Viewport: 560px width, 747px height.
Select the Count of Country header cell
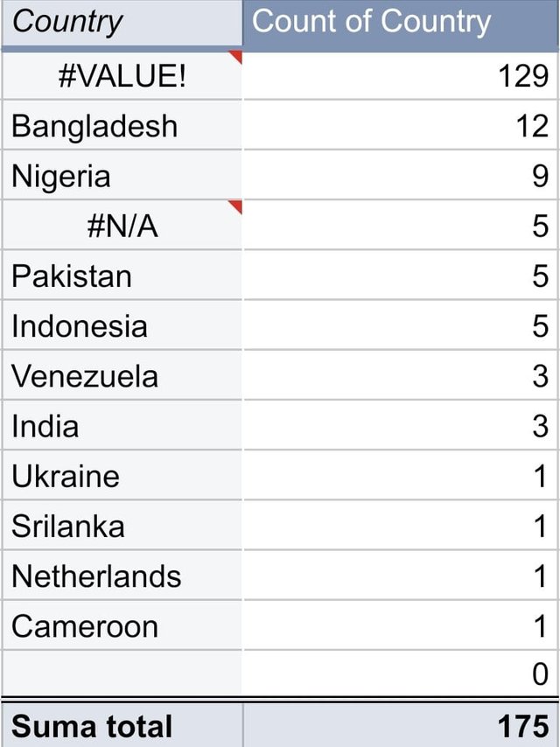click(x=401, y=23)
